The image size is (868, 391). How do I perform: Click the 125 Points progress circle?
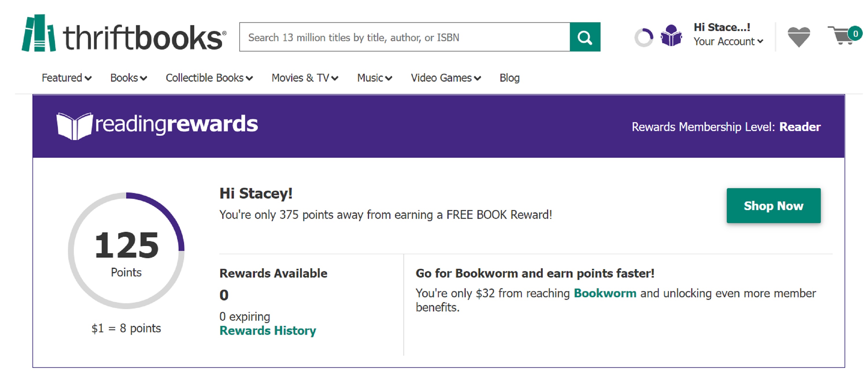pyautogui.click(x=126, y=251)
